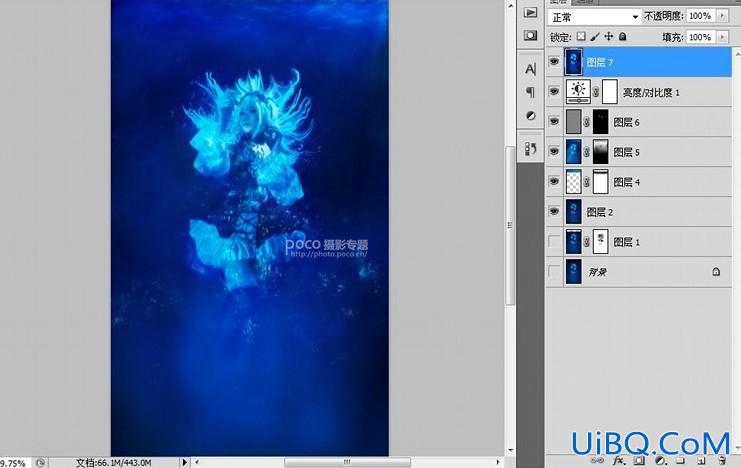The image size is (741, 468).
Task: Click the lock all padlock icon
Action: click(x=623, y=36)
